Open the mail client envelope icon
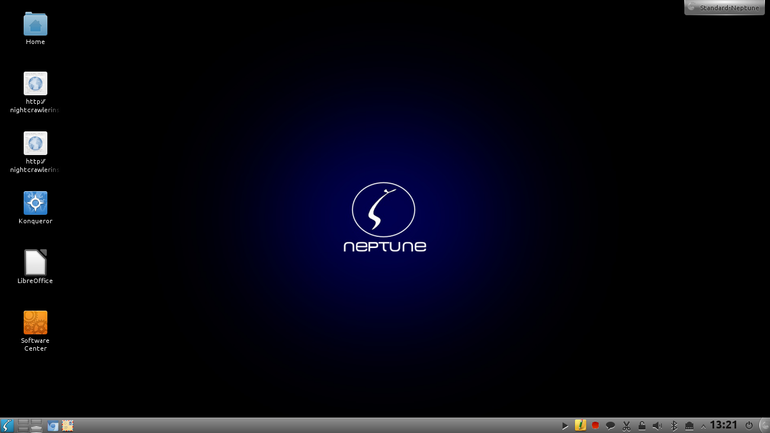770x433 pixels. (x=68, y=426)
